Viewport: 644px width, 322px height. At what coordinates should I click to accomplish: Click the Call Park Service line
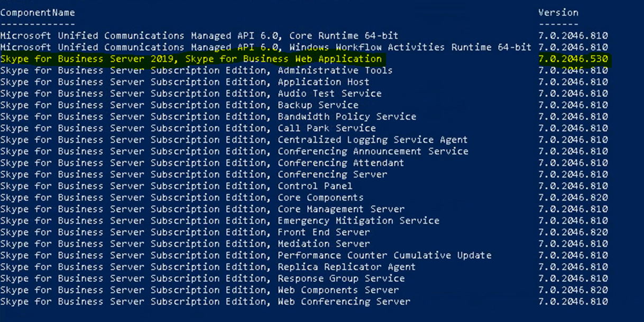coord(327,128)
